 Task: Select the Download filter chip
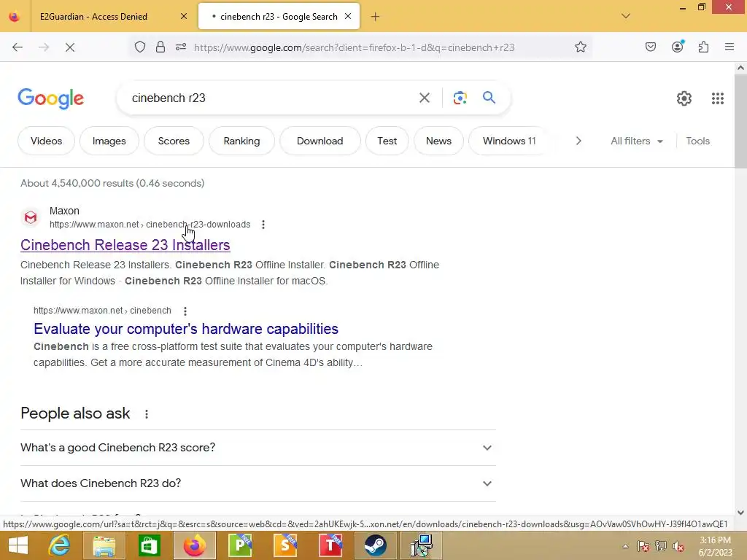[320, 141]
